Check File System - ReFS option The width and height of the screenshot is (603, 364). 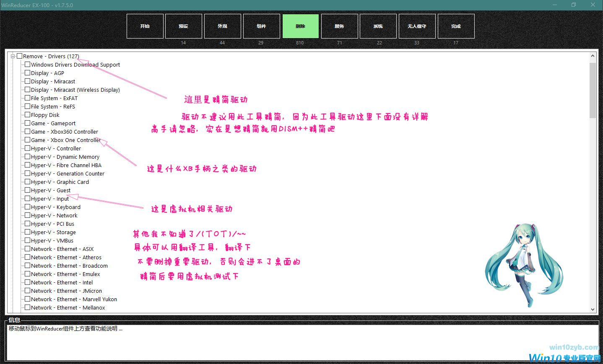(x=27, y=106)
